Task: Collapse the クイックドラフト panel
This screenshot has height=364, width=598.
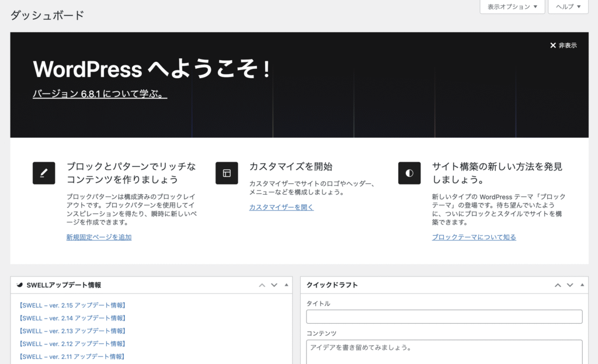Action: pyautogui.click(x=582, y=285)
